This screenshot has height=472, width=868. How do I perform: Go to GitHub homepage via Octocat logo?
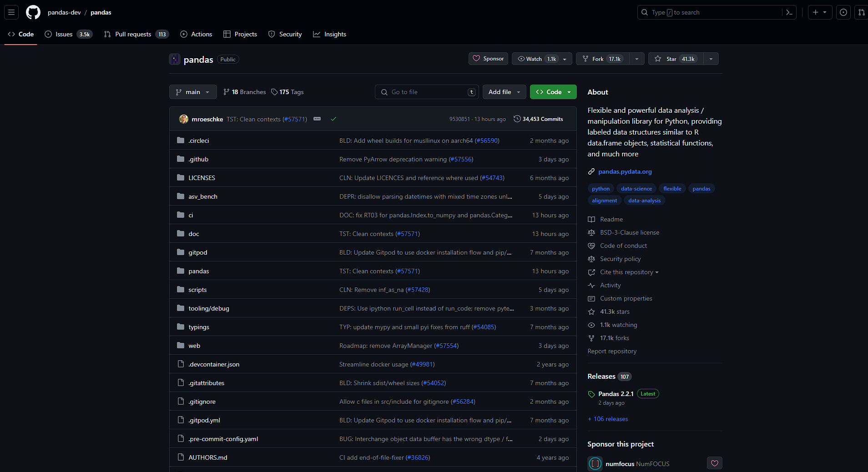click(33, 12)
